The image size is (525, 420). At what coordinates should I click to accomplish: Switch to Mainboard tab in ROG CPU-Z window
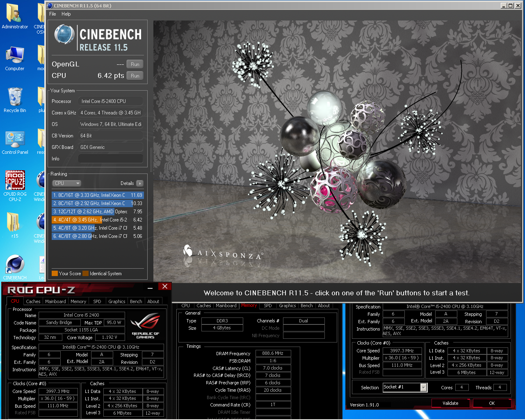pyautogui.click(x=55, y=301)
